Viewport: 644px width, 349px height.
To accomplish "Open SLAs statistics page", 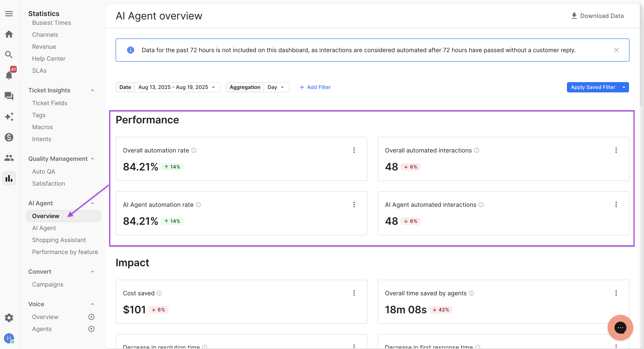I will (39, 71).
